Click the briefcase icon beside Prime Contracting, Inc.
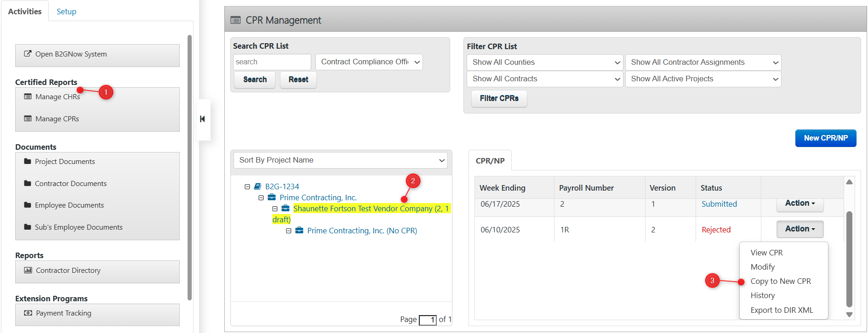The height and width of the screenshot is (333, 868). coord(272,198)
